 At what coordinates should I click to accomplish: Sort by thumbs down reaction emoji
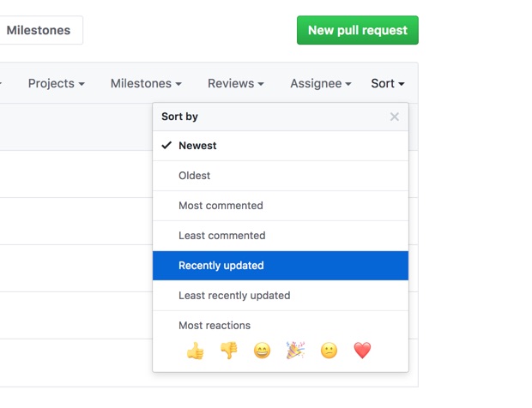point(229,351)
